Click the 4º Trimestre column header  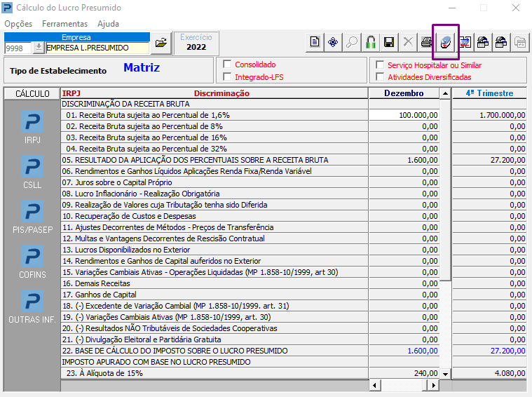pos(489,93)
